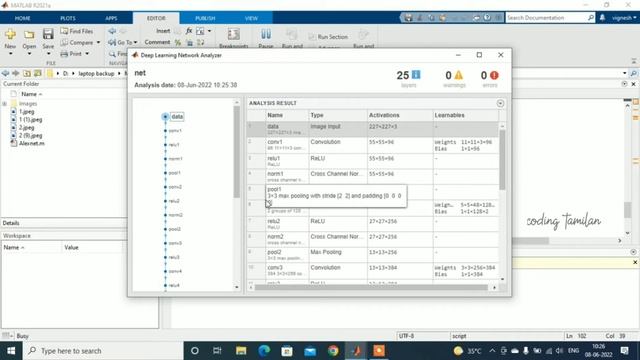The height and width of the screenshot is (360, 640).
Task: Click the fx insert function icon
Action: [x=189, y=31]
